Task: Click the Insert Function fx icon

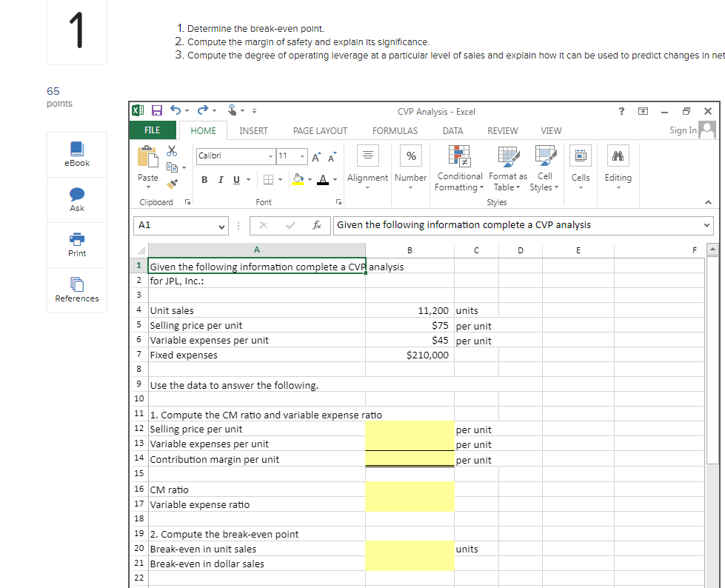Action: 317,224
